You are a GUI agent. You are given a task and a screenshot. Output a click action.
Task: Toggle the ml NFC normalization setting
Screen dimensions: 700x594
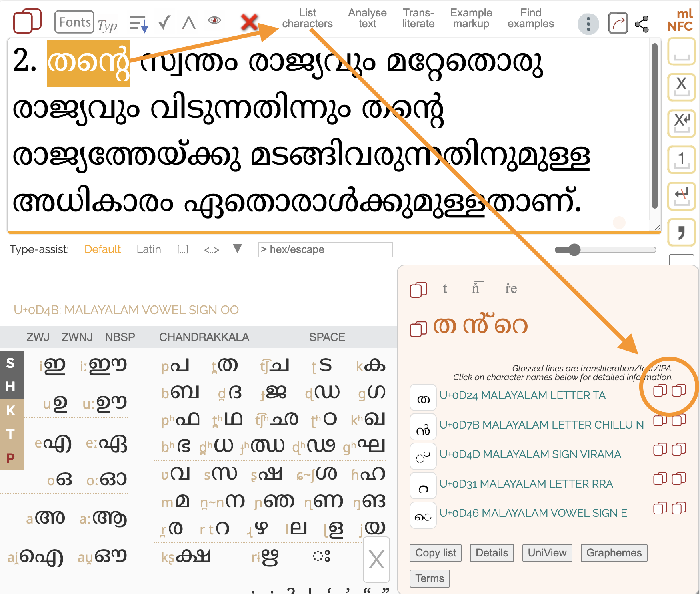click(680, 20)
